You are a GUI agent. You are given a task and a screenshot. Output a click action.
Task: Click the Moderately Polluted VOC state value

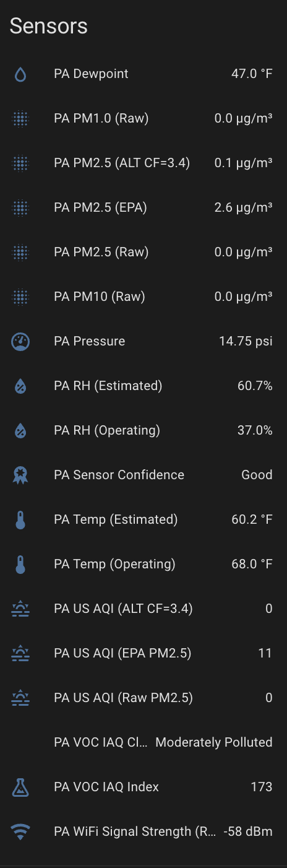pos(214,742)
